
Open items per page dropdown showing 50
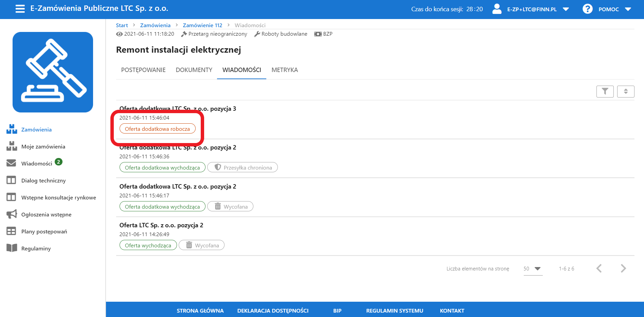tap(533, 269)
